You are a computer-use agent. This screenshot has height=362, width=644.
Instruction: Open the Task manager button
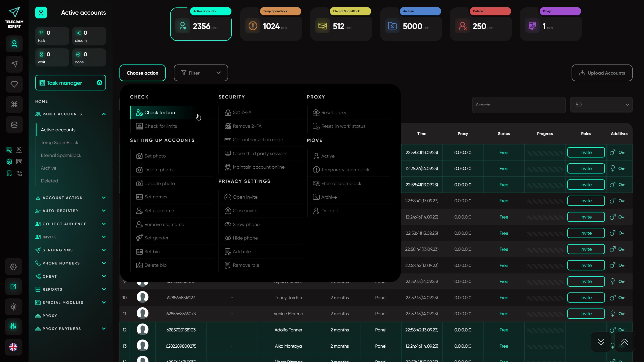coord(70,83)
